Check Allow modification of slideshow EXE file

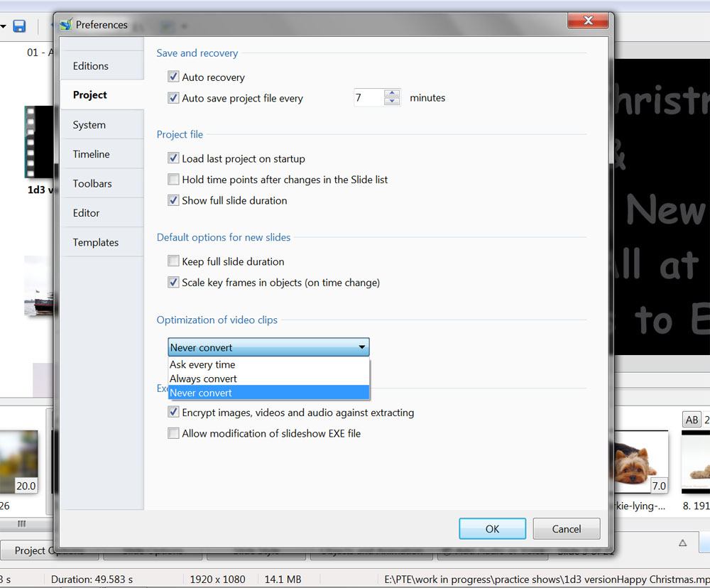tap(173, 433)
